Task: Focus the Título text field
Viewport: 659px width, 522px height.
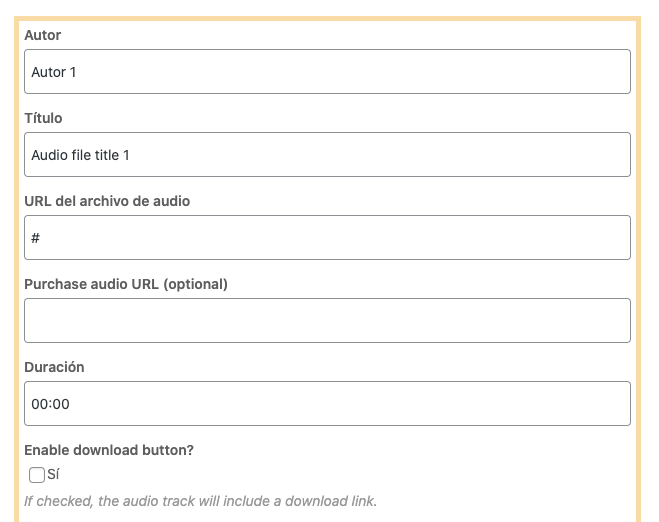Action: click(327, 155)
